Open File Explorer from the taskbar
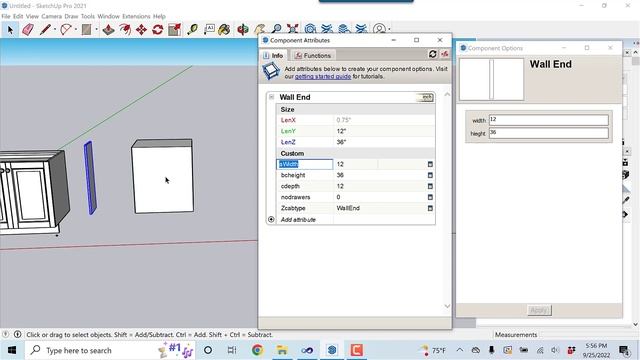The height and width of the screenshot is (360, 640). (x=282, y=350)
